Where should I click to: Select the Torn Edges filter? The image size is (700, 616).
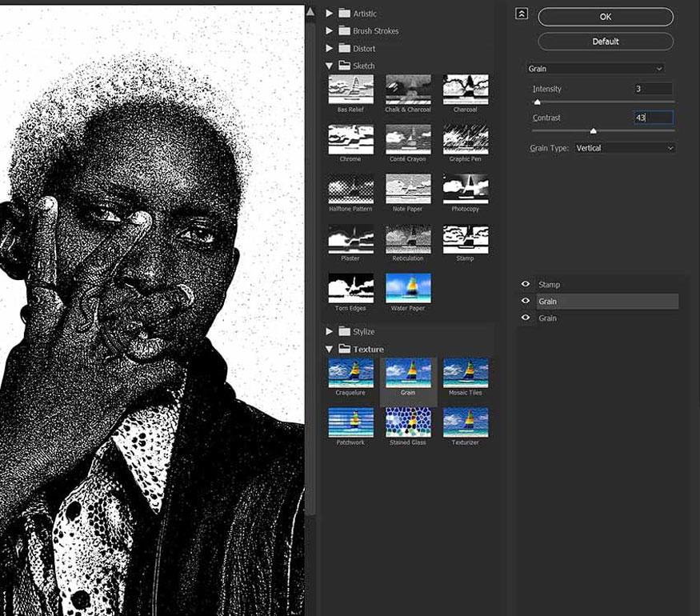click(x=351, y=288)
